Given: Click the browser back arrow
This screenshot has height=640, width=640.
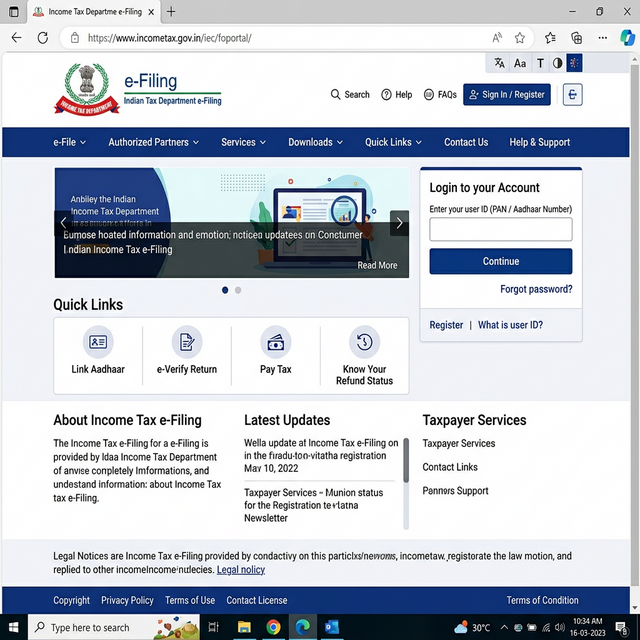Looking at the screenshot, I should pyautogui.click(x=16, y=38).
